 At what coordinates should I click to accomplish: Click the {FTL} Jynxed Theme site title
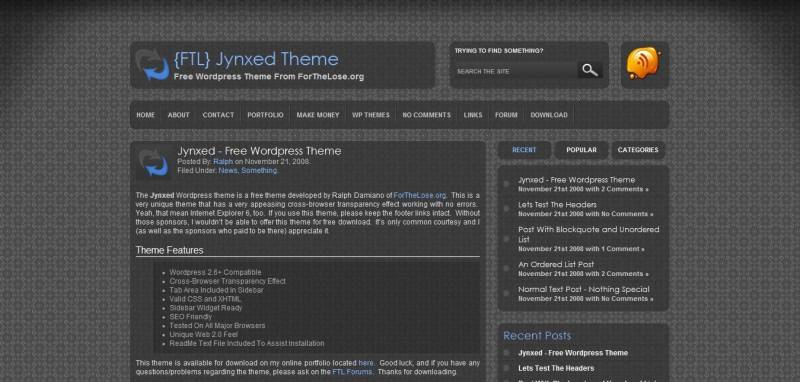[x=256, y=59]
